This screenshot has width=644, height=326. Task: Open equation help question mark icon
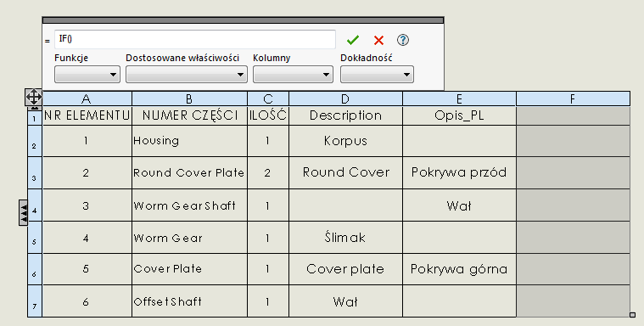click(403, 40)
